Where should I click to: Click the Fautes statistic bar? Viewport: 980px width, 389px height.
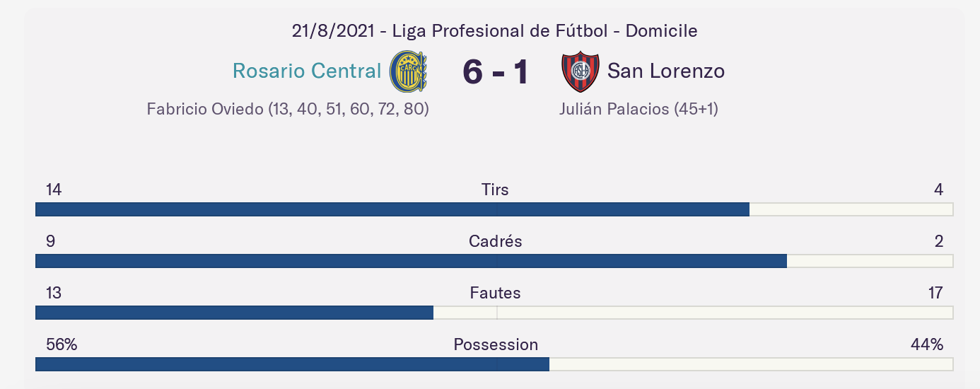[494, 313]
